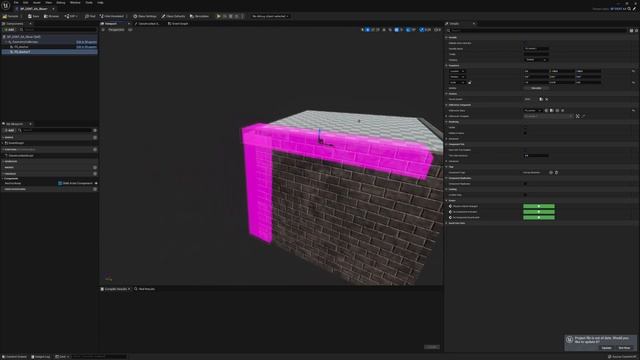The width and height of the screenshot is (640, 360).
Task: Open the Rotation type dropdown
Action: pos(457,77)
